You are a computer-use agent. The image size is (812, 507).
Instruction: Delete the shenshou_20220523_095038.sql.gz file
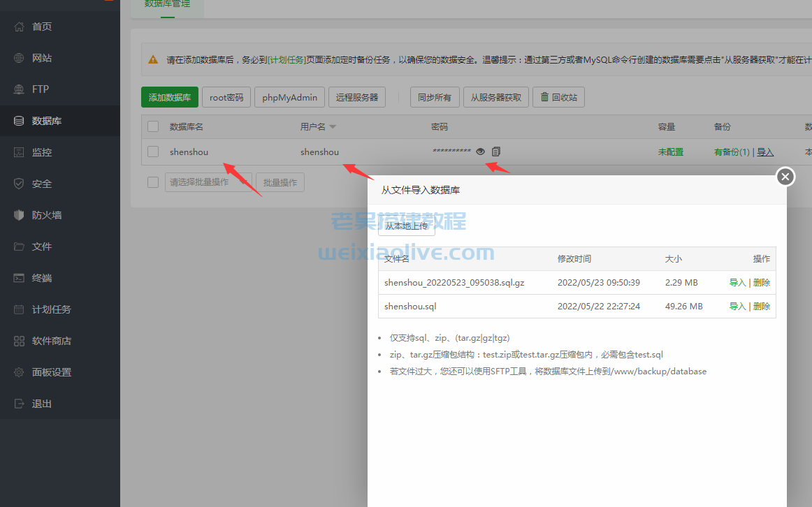[760, 282]
